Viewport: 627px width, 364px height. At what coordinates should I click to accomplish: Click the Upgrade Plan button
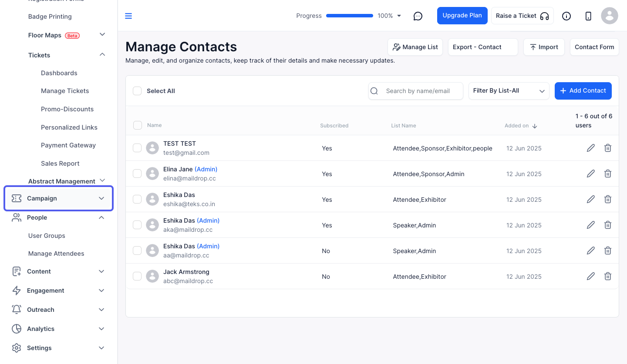click(462, 16)
